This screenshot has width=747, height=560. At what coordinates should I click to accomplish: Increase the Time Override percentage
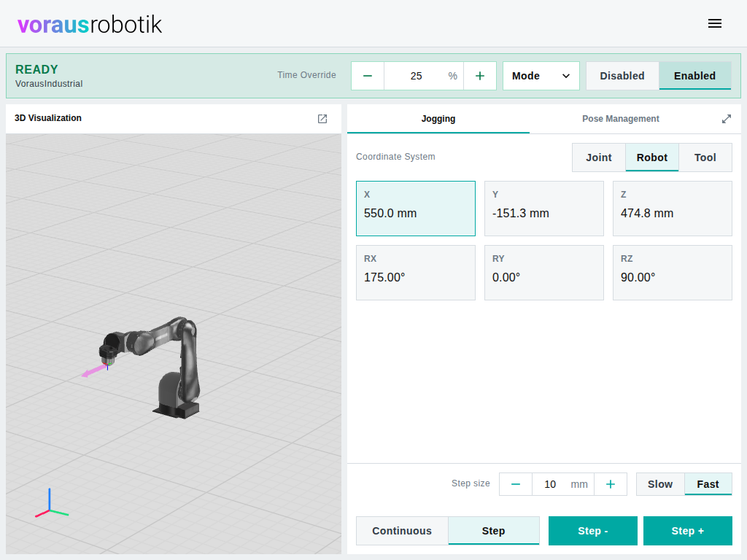480,76
